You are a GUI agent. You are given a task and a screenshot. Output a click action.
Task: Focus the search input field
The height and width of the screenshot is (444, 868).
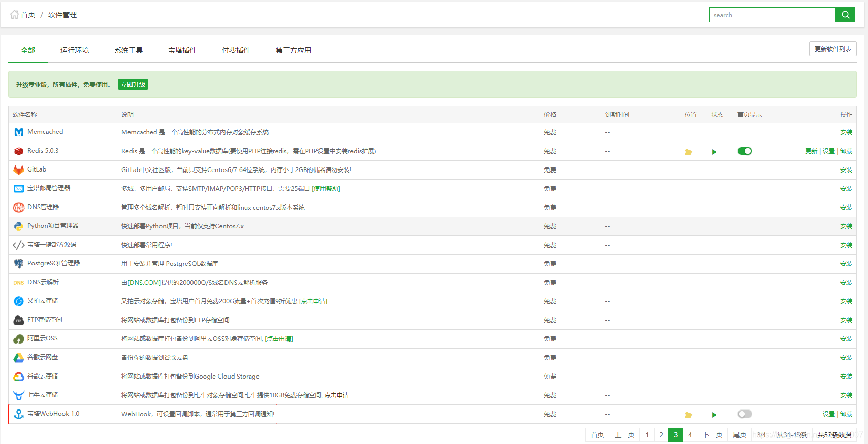[772, 15]
